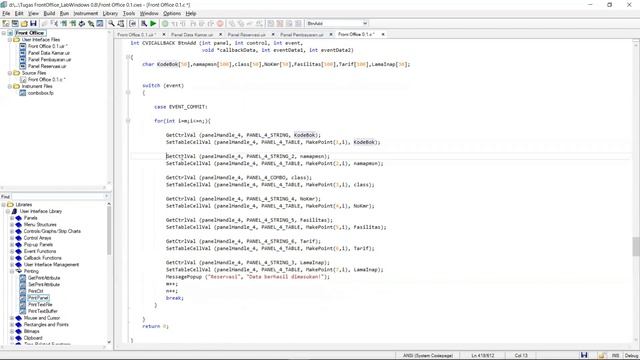The image size is (640, 360).
Task: Select the Front Office project root node
Action: (x=30, y=33)
